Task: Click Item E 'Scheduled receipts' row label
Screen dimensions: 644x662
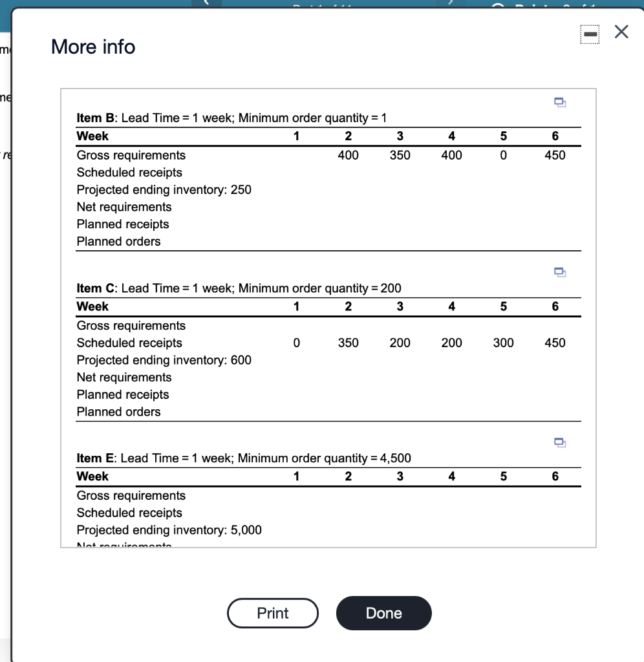Action: coord(129,513)
